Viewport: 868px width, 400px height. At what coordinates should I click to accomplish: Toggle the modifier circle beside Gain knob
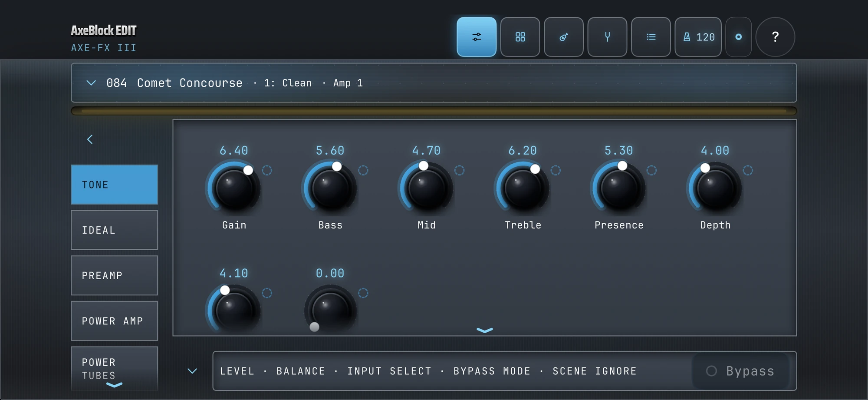click(x=267, y=170)
